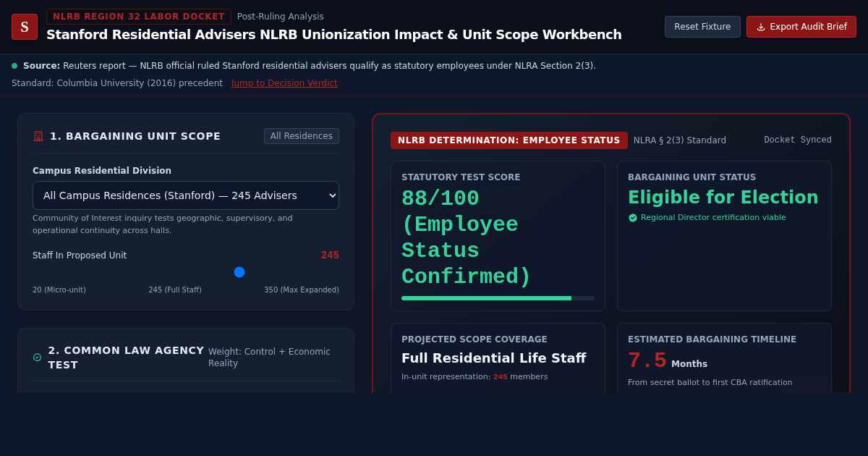Click the NLRB Region 32 Labor Docket tag
Image resolution: width=868 pixels, height=456 pixels.
pos(139,17)
